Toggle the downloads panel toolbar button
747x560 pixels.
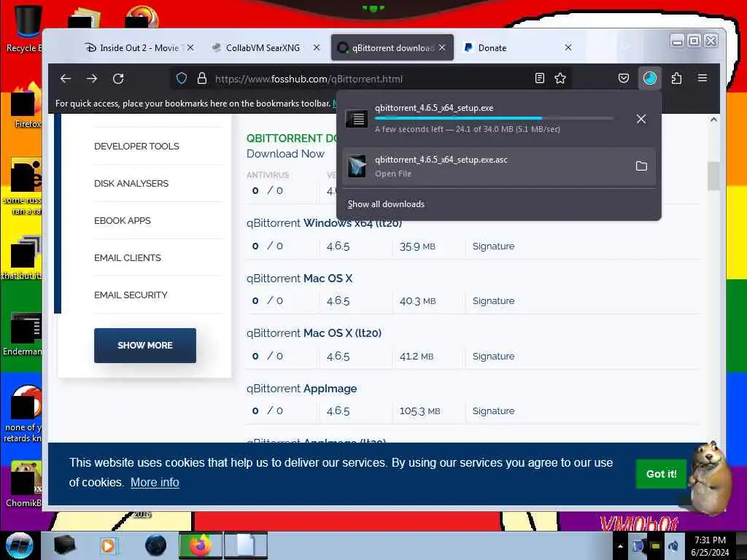click(650, 78)
